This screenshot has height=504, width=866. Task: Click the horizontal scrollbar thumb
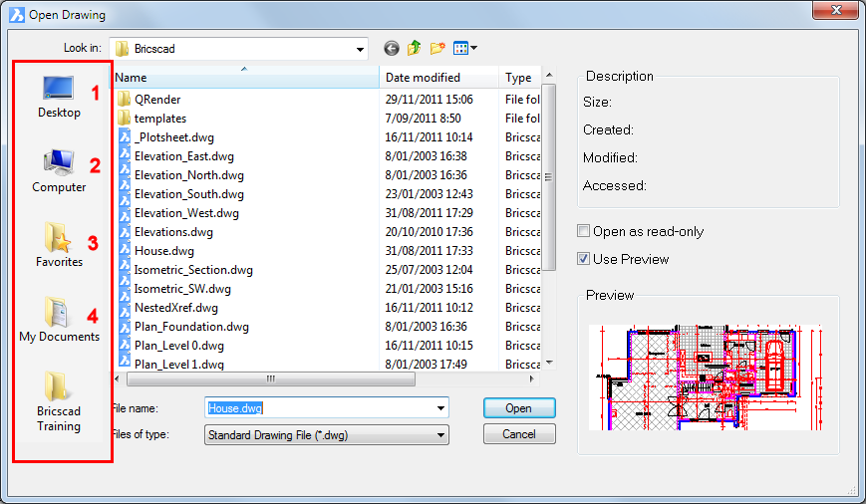click(x=271, y=378)
